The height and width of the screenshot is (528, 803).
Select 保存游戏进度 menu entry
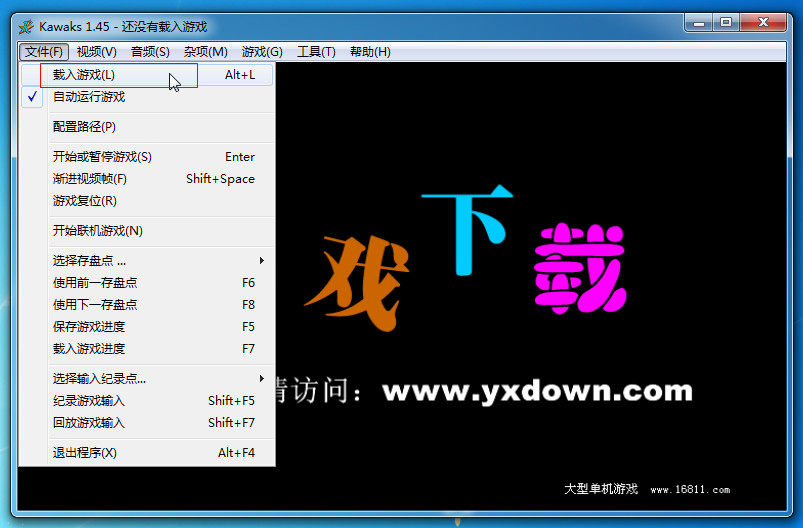[x=147, y=327]
